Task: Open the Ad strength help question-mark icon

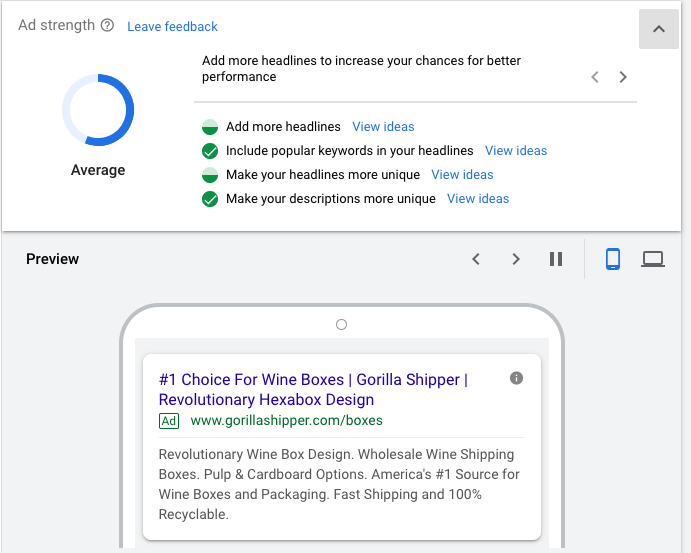Action: [107, 26]
